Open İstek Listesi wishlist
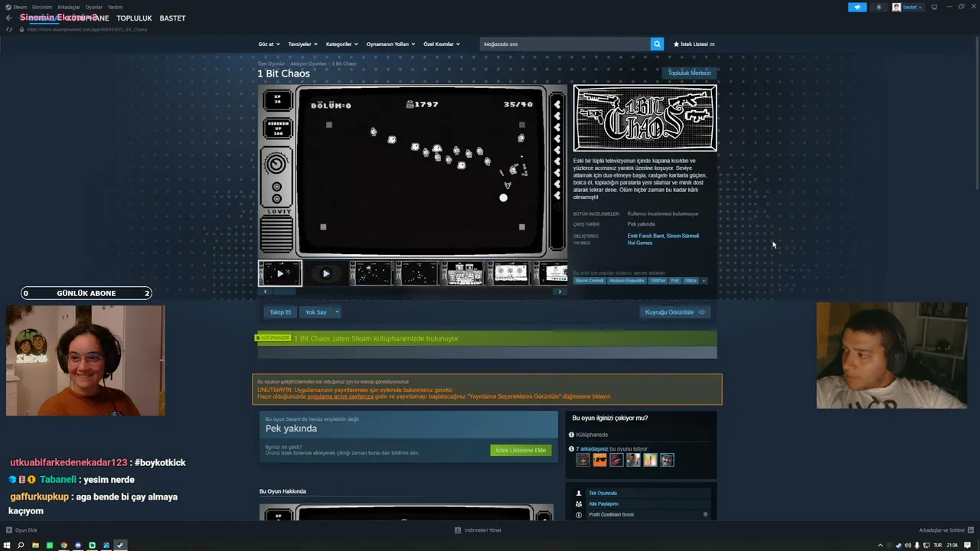Screen dimensions: 980x551 point(694,44)
